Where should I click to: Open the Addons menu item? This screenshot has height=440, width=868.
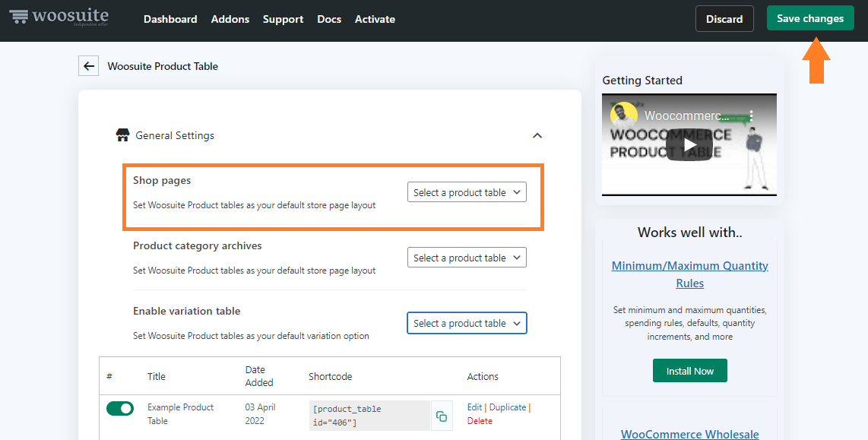coord(230,19)
